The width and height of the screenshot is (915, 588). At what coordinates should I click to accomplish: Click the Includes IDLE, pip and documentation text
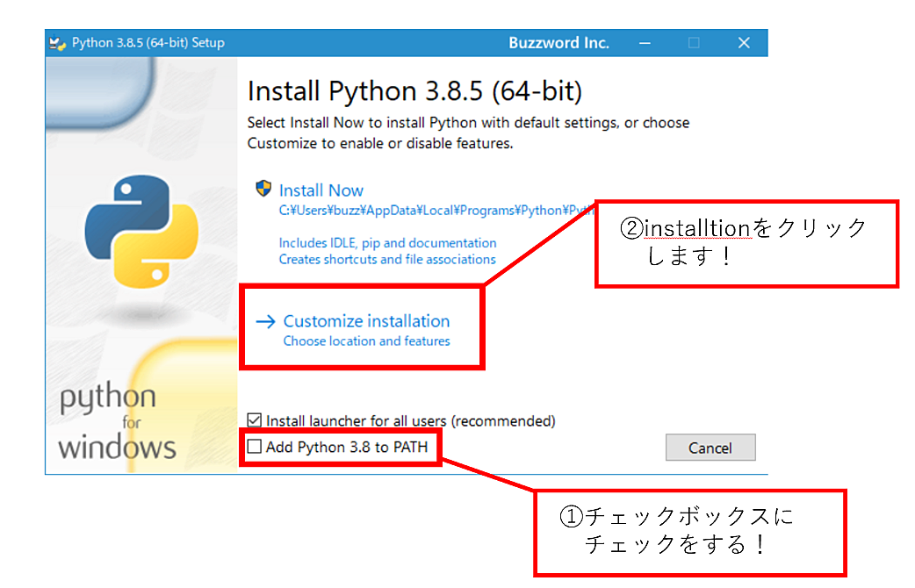pos(387,243)
